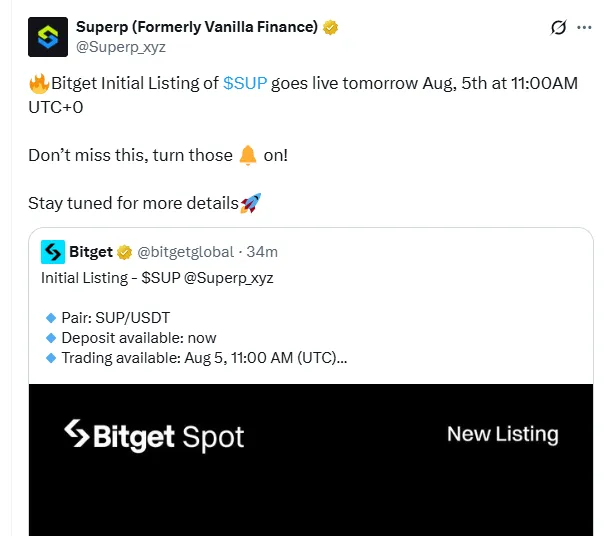Click the bell emoji in the tweet

tap(249, 155)
